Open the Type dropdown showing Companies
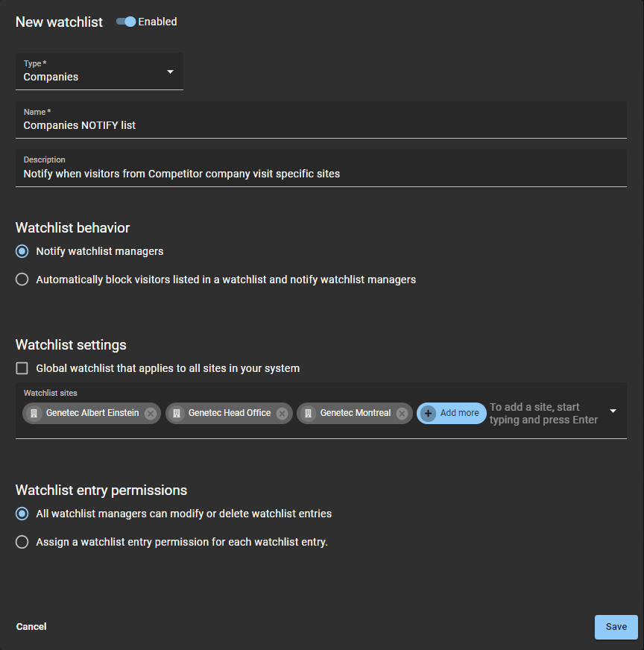The width and height of the screenshot is (644, 650). click(x=99, y=72)
